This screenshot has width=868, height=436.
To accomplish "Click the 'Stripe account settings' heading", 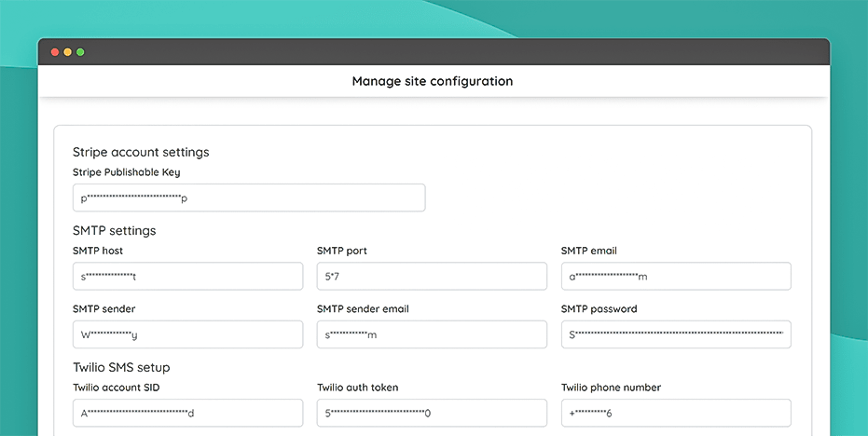I will pos(141,152).
